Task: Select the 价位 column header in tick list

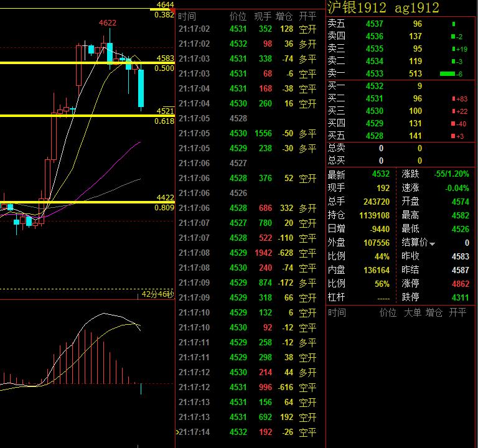Action: (x=238, y=16)
